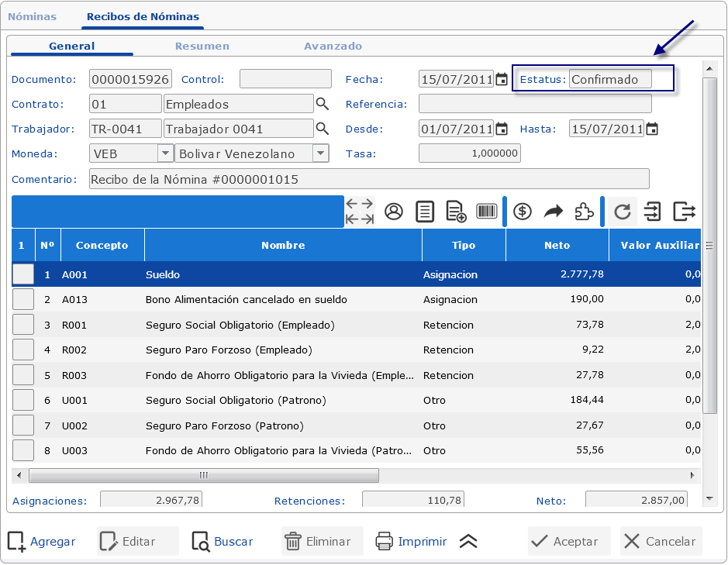Screen dimensions: 728x565
Task: Expand the VEB currency code dropdown
Action: click(x=165, y=153)
